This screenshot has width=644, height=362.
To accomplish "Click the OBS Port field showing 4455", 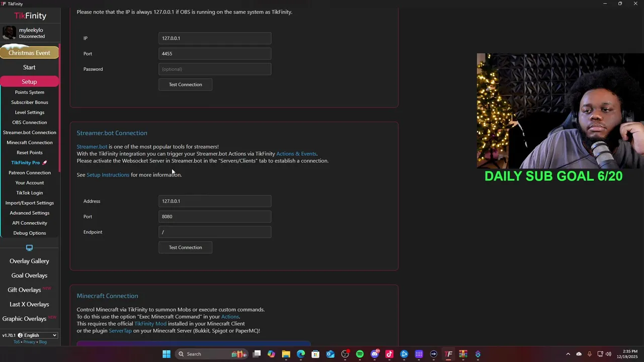I will [215, 54].
